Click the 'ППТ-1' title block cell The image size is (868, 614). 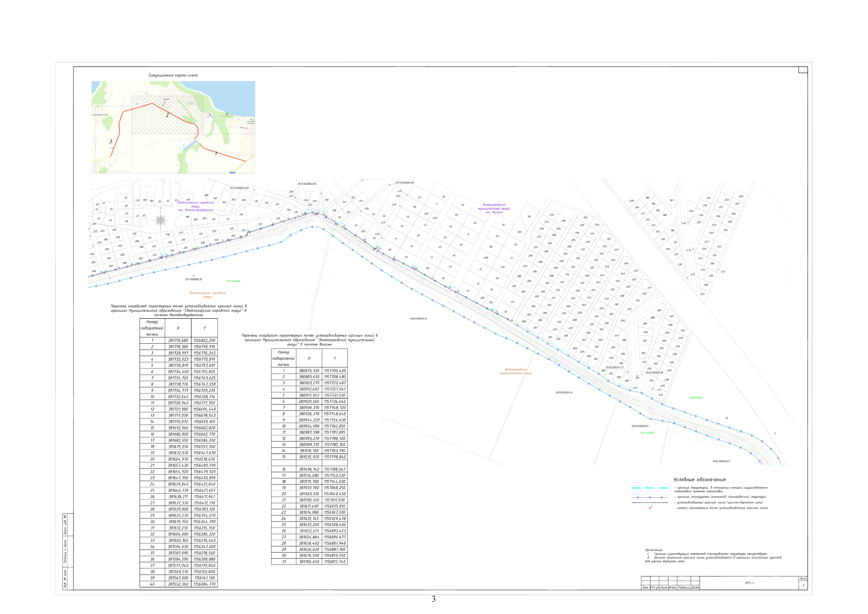pyautogui.click(x=749, y=583)
